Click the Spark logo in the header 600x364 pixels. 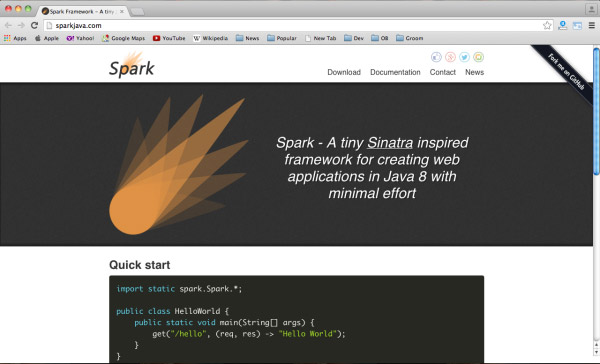click(132, 65)
